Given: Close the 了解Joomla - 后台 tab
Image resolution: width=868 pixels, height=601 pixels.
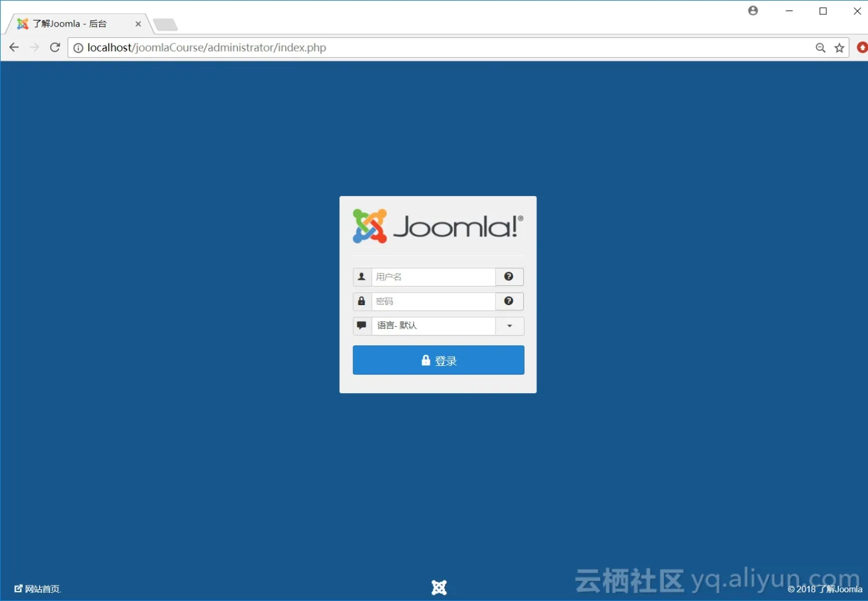Looking at the screenshot, I should click(138, 24).
